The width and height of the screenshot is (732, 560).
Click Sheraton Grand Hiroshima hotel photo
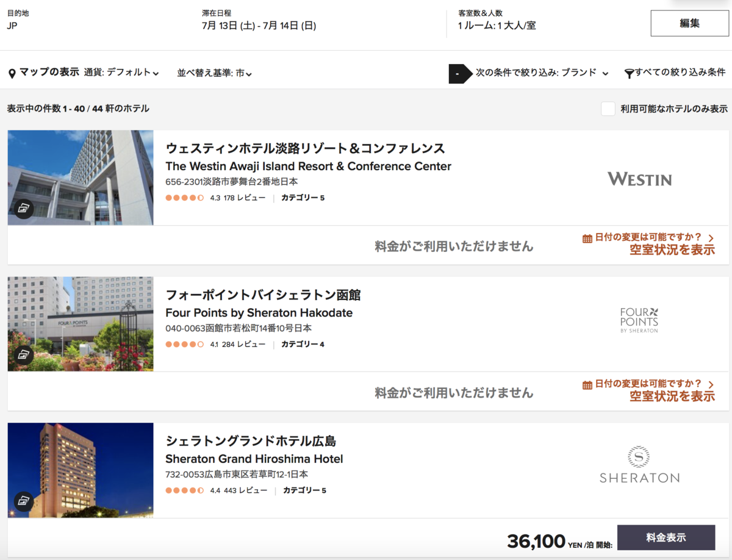(81, 470)
